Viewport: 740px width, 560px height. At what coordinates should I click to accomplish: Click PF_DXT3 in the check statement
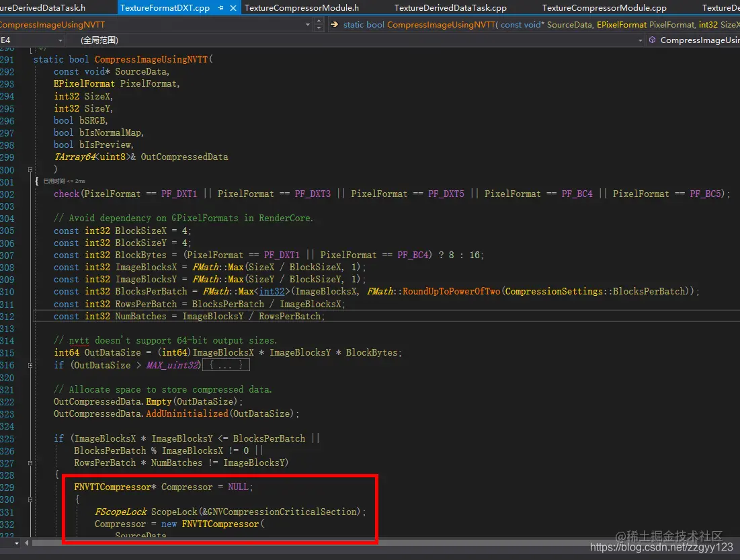313,194
